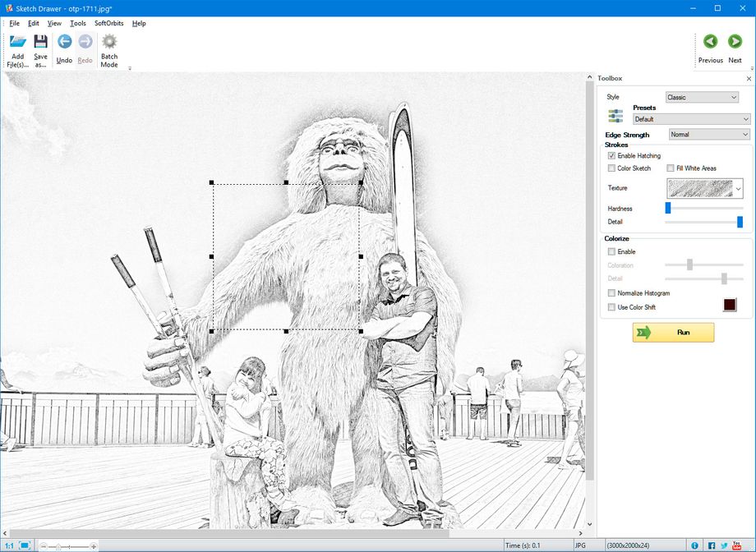This screenshot has width=756, height=552.
Task: Click the horizontal scrollbar right arrow
Action: pyautogui.click(x=581, y=533)
